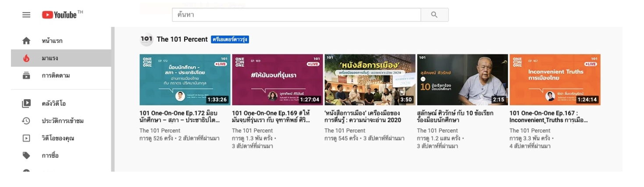The width and height of the screenshot is (644, 187).
Task: Focus the search input field
Action: [x=296, y=14]
